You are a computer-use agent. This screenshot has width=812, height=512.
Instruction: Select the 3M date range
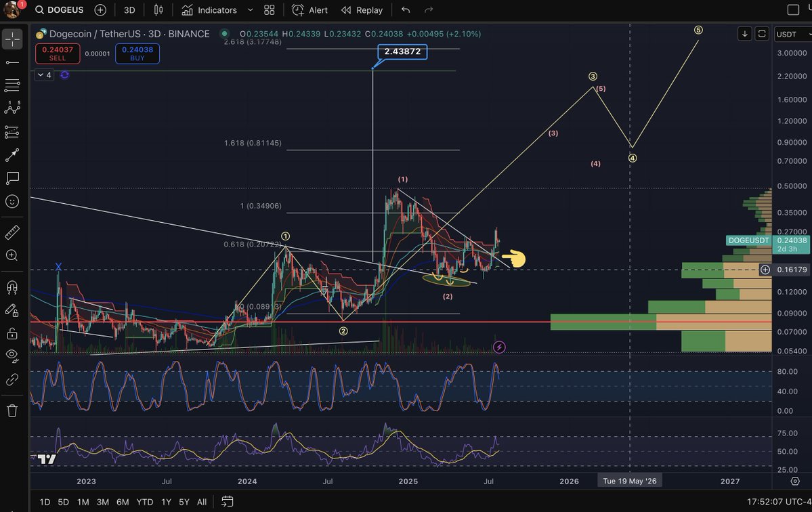[x=102, y=502]
